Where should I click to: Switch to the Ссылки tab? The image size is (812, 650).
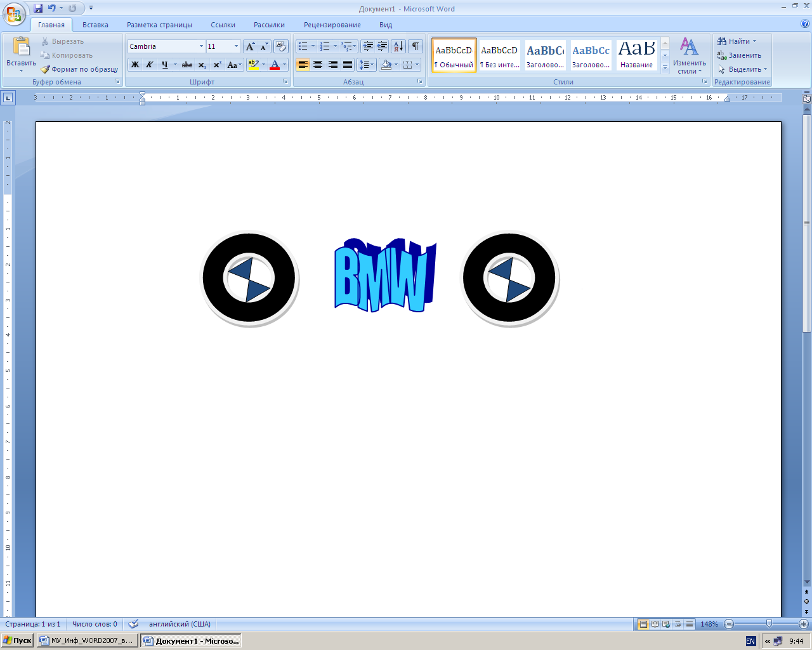pyautogui.click(x=223, y=25)
